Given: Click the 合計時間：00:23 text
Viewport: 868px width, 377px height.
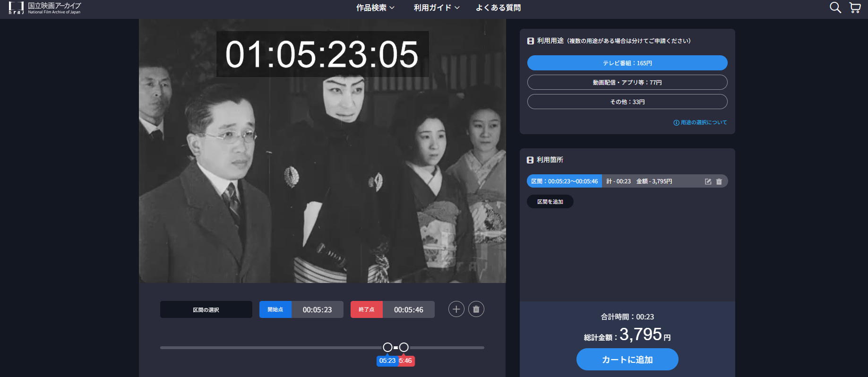Looking at the screenshot, I should coord(627,317).
